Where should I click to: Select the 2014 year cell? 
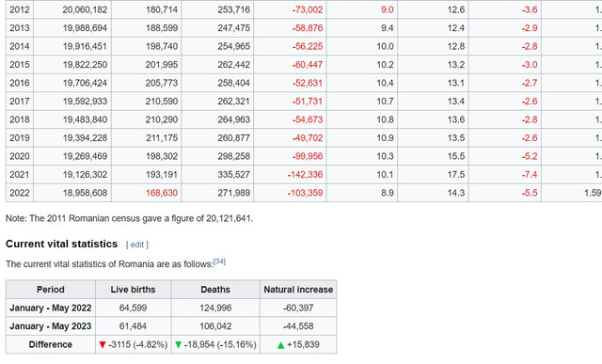point(20,46)
